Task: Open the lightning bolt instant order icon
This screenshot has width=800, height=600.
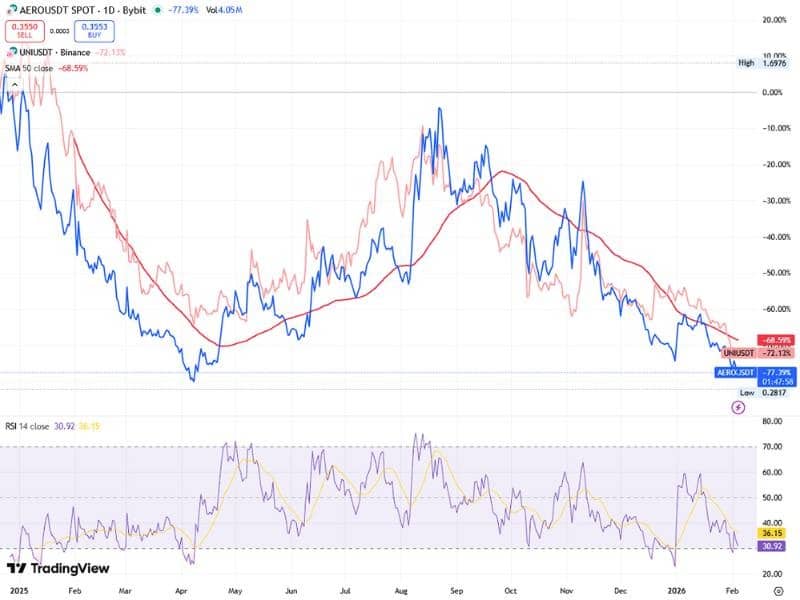Action: (738, 407)
